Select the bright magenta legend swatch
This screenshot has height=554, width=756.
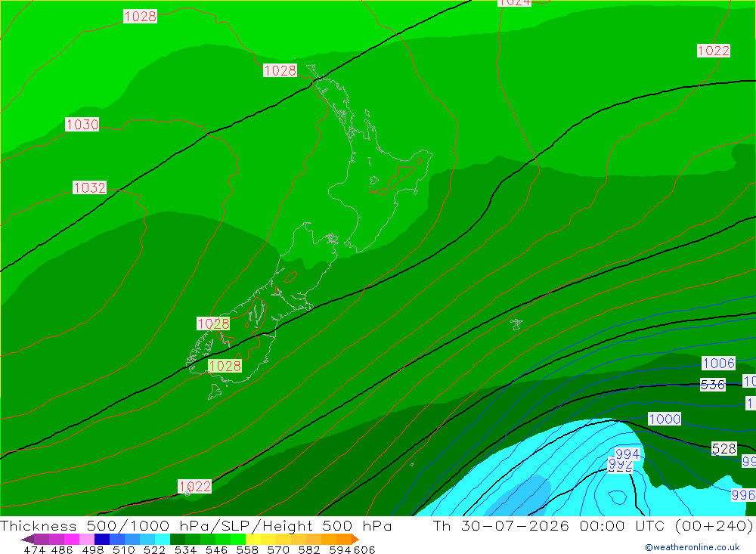pos(71,539)
